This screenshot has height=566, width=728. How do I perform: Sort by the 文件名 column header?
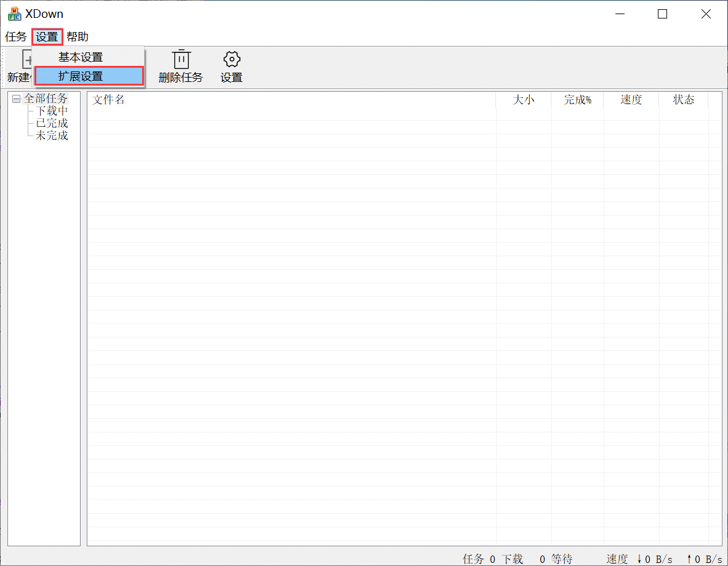(x=108, y=99)
